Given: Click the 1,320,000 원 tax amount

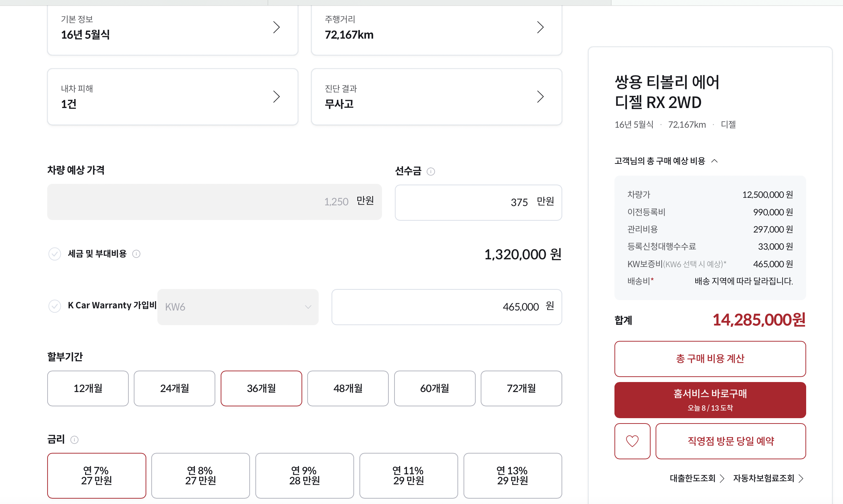Looking at the screenshot, I should tap(523, 255).
